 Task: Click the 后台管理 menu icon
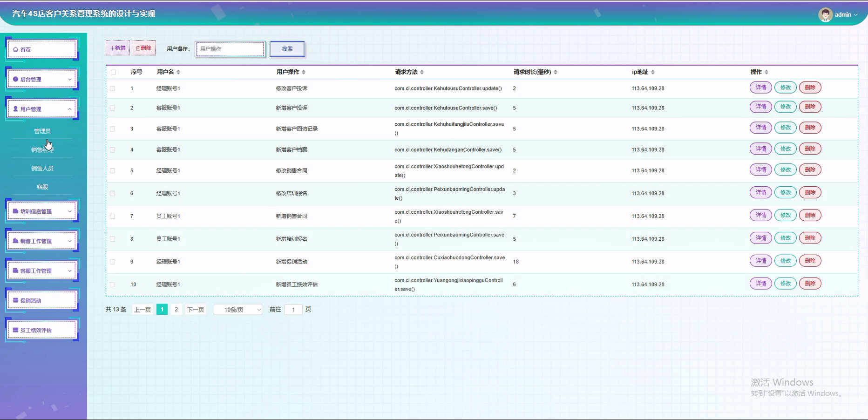[16, 79]
